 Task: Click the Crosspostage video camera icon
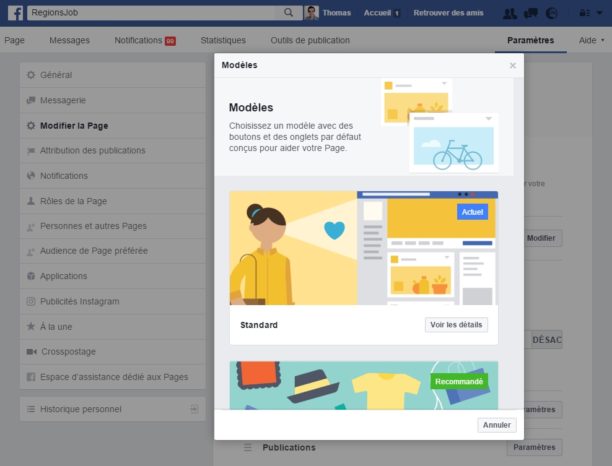[31, 352]
